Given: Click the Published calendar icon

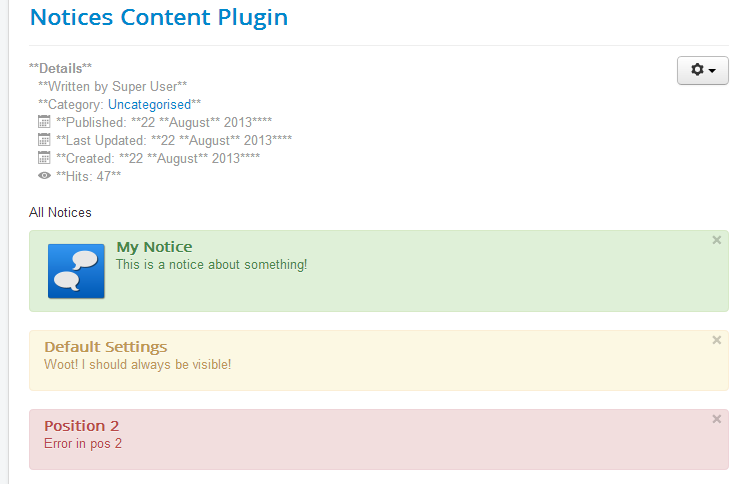Looking at the screenshot, I should 44,122.
